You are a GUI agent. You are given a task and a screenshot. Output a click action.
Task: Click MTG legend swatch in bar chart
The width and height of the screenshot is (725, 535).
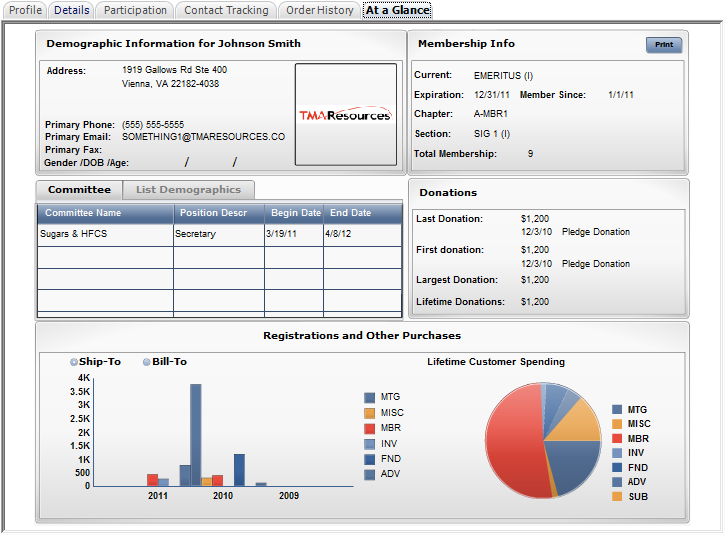click(x=370, y=397)
